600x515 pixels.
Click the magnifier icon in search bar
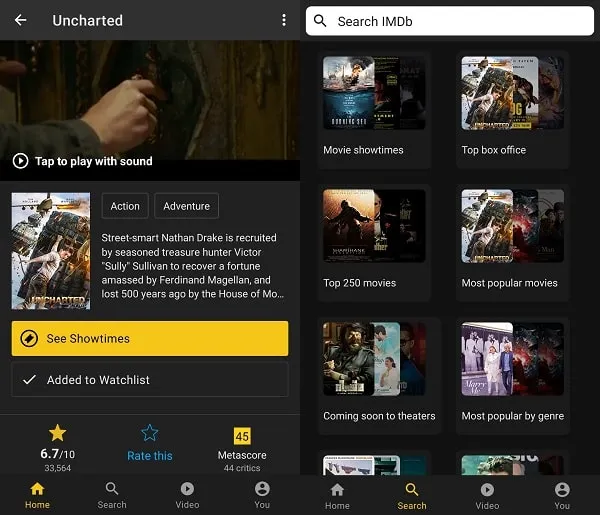tap(320, 21)
